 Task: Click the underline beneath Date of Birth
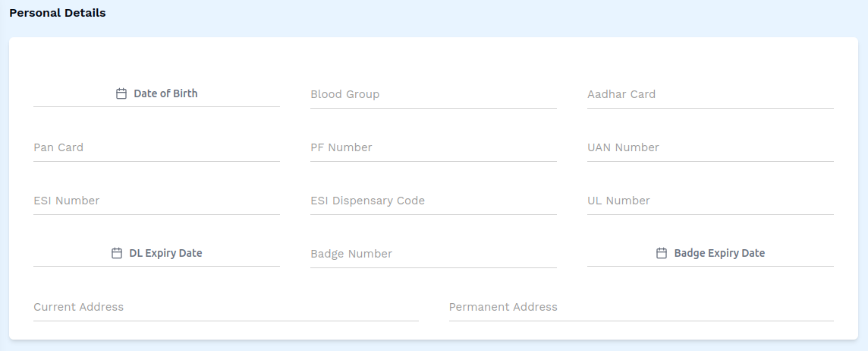click(x=156, y=107)
